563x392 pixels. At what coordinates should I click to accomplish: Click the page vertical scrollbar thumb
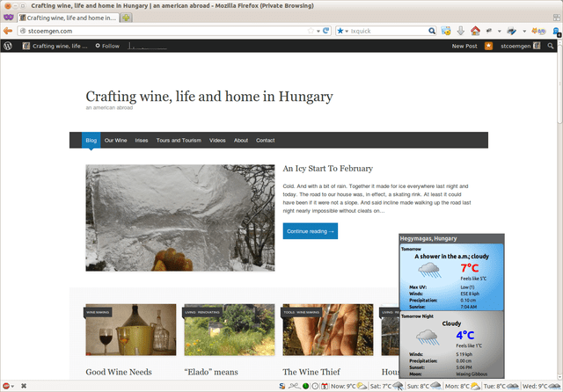pyautogui.click(x=559, y=86)
